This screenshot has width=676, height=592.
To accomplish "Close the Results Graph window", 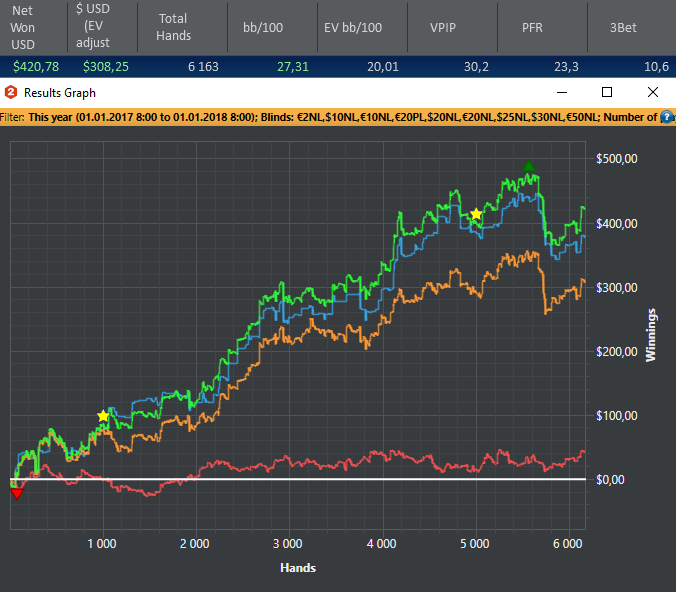I will [x=653, y=92].
